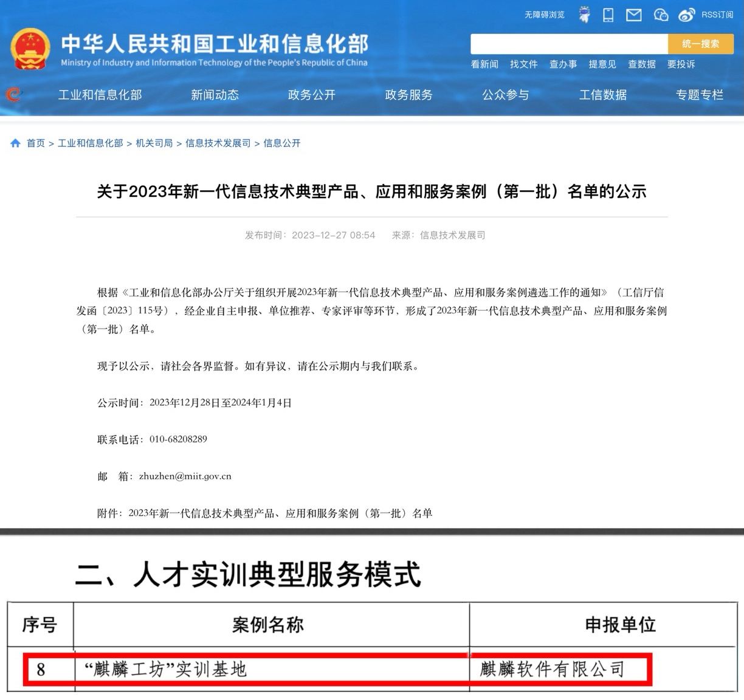Click inside the site search box

pos(568,44)
